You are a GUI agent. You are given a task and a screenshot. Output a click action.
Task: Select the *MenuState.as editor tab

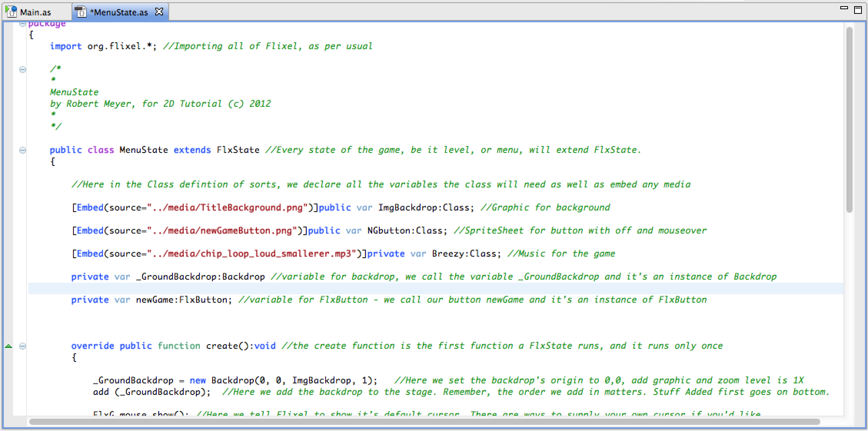pyautogui.click(x=118, y=12)
